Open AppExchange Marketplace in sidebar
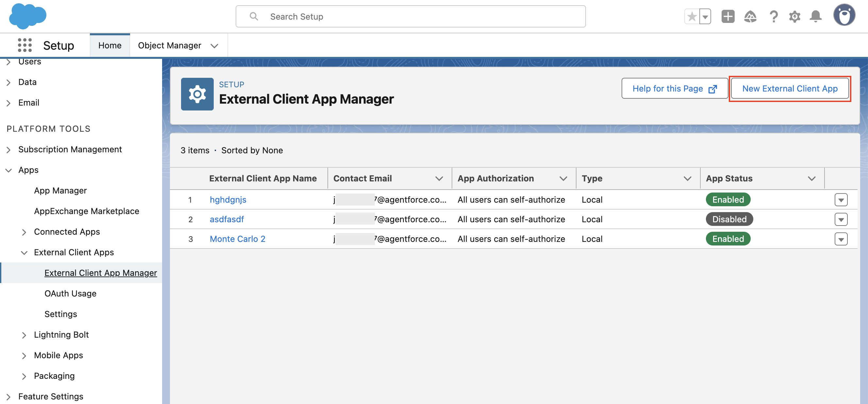The height and width of the screenshot is (404, 868). coord(87,211)
